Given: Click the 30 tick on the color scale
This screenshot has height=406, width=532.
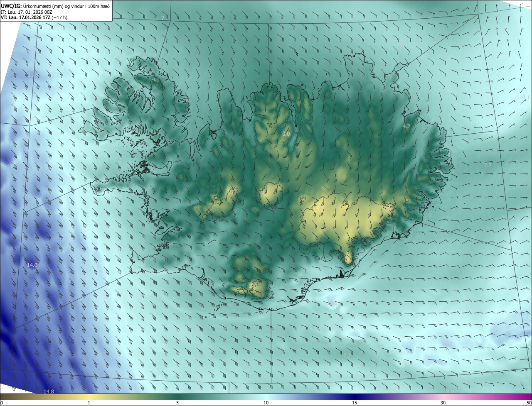Looking at the screenshot, I should (443, 403).
